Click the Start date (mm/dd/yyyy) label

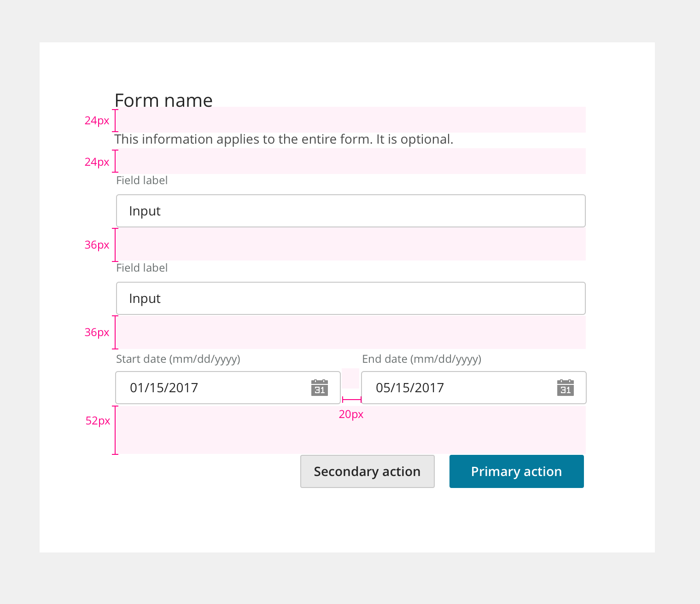[x=178, y=359]
